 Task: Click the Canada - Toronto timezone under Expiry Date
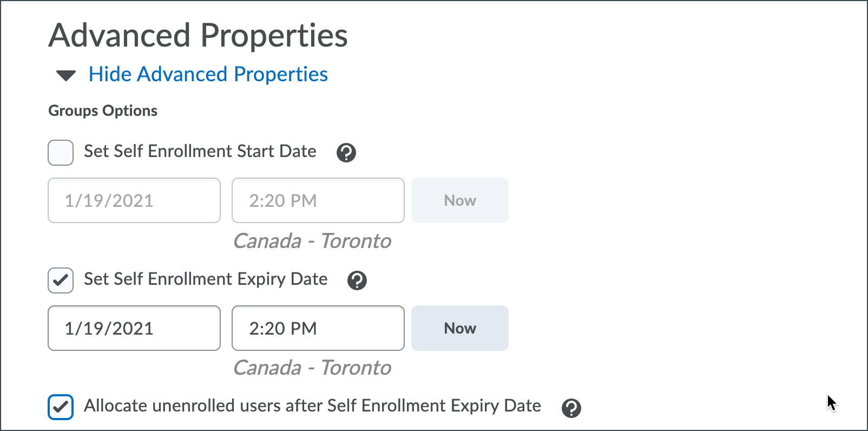coord(312,368)
